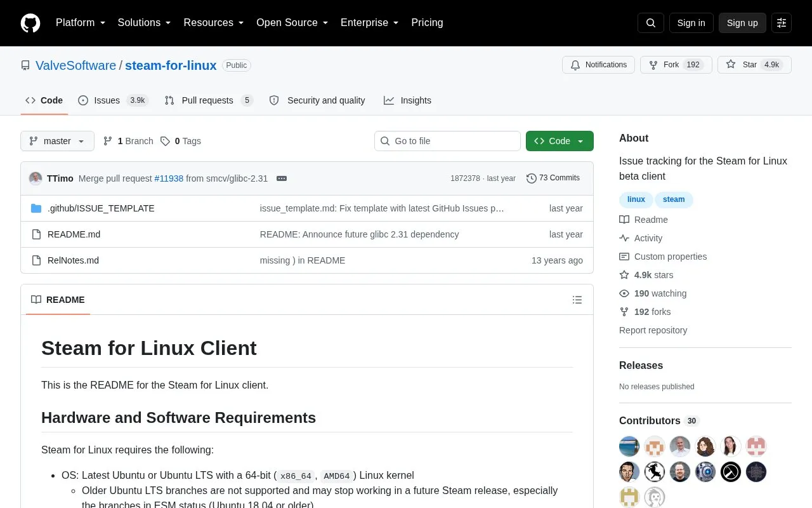Open the README.md file

pyautogui.click(x=74, y=234)
